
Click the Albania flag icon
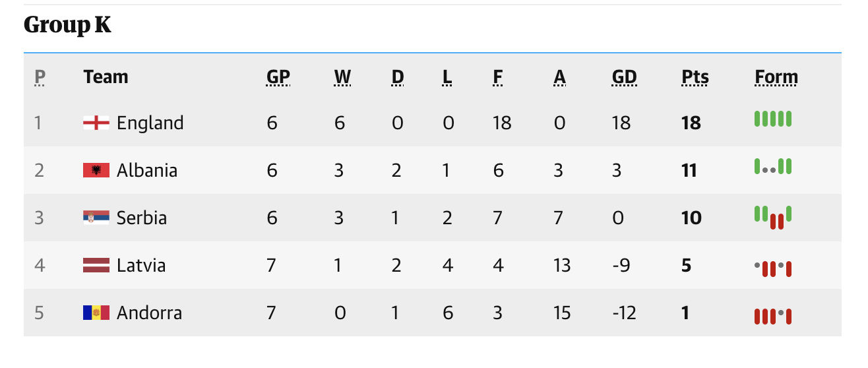[96, 170]
